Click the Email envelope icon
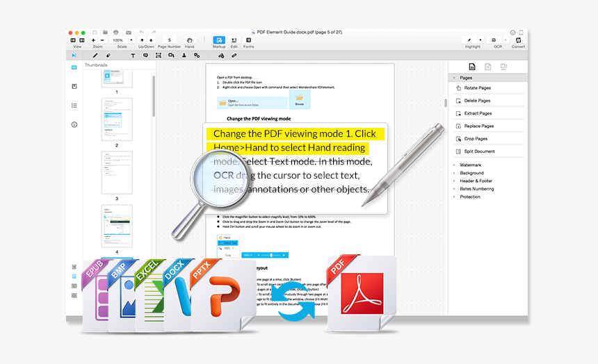The image size is (598, 364). pos(129,33)
